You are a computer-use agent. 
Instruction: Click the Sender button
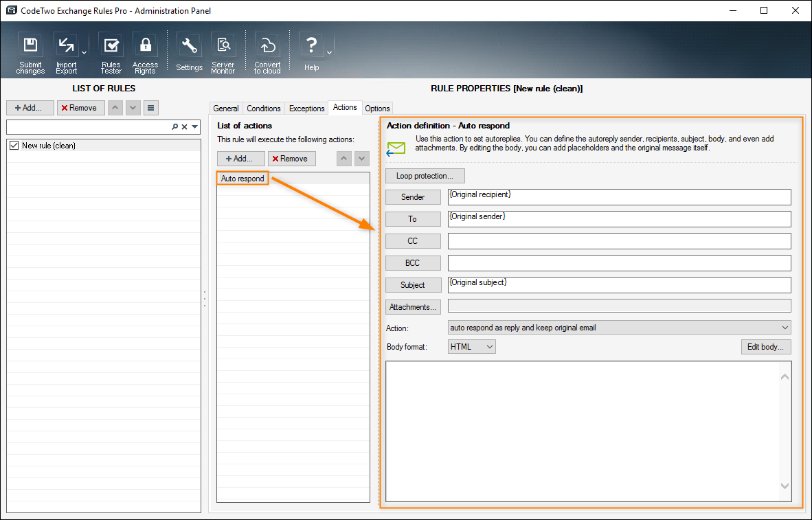pos(413,197)
